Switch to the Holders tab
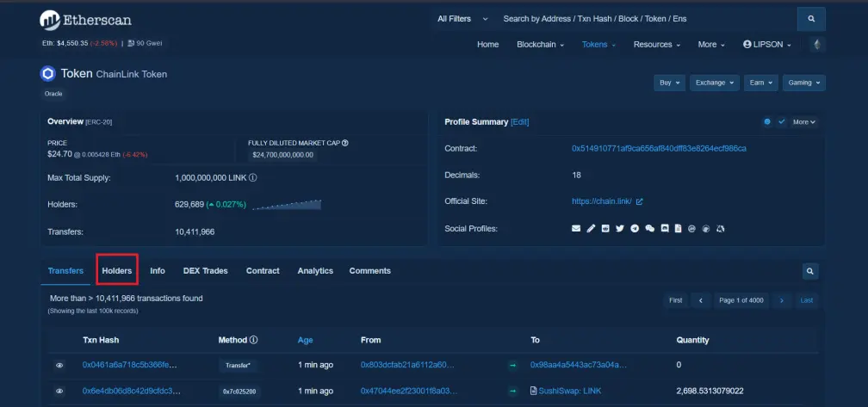 pyautogui.click(x=117, y=271)
